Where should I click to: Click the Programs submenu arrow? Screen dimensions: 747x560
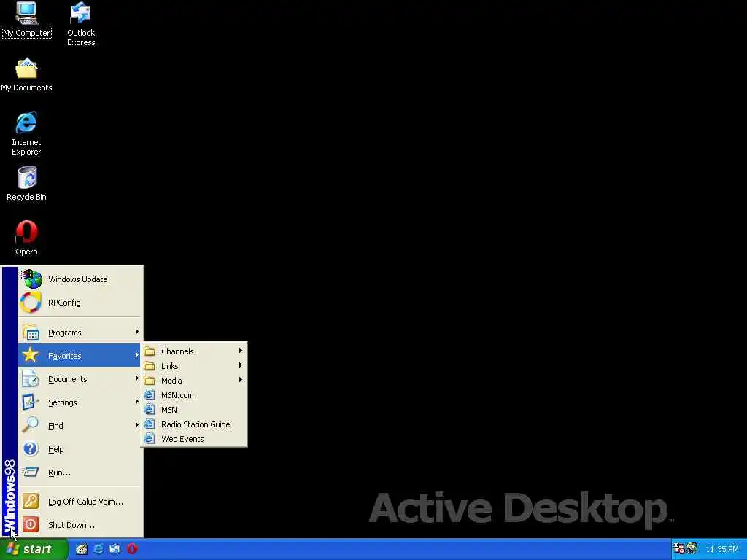click(x=136, y=332)
